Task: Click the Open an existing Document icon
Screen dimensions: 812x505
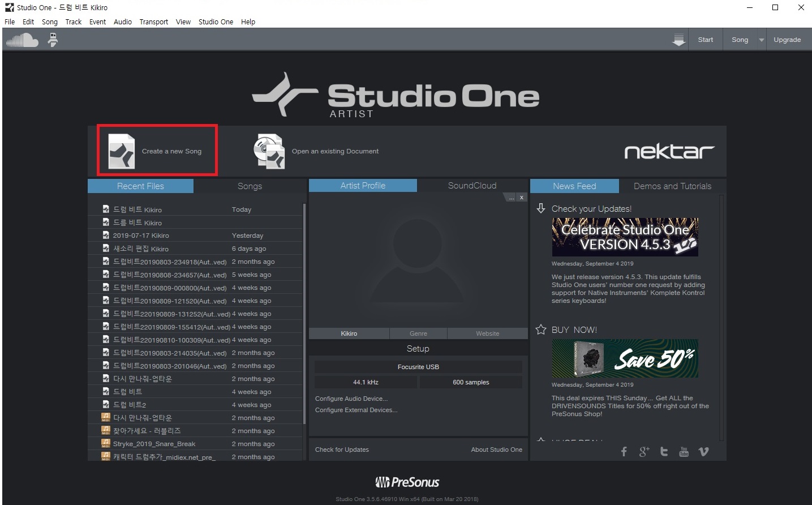Action: click(269, 151)
